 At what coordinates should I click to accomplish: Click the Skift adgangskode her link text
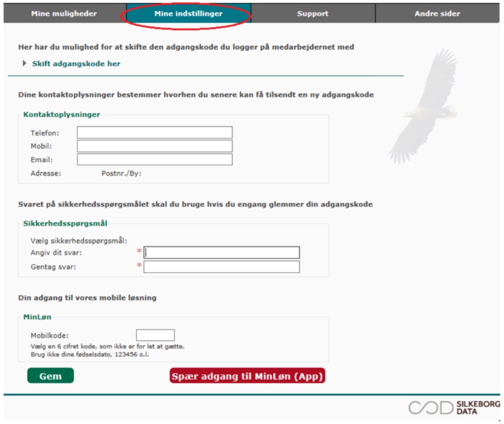click(76, 64)
